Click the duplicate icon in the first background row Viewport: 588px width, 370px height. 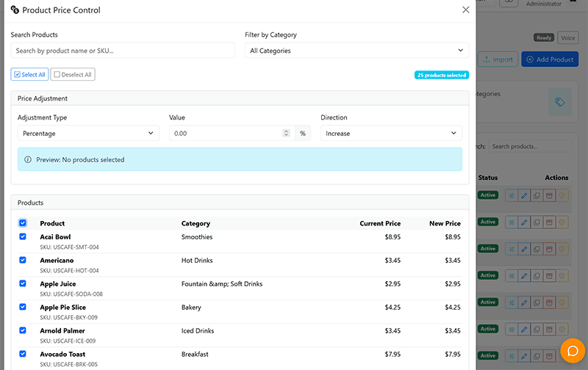pos(537,195)
